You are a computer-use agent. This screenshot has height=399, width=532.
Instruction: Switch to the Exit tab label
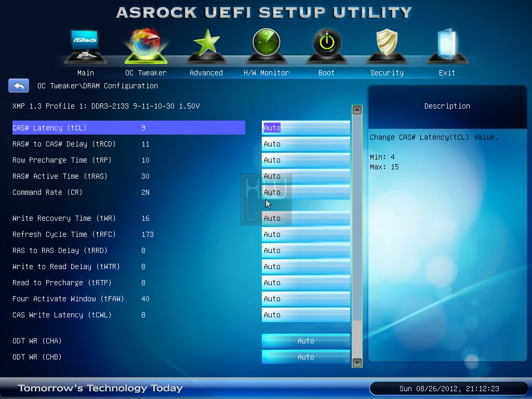click(x=447, y=73)
